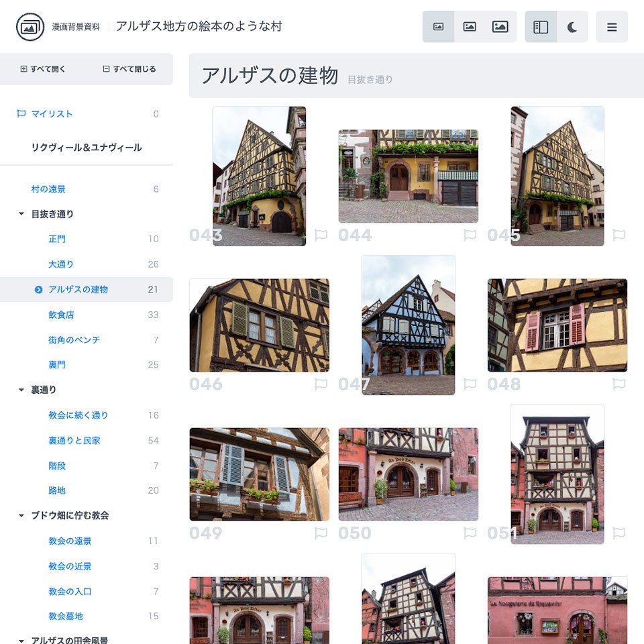Viewport: 644px width, 644px height.
Task: Open the hamburger menu
Action: click(612, 26)
